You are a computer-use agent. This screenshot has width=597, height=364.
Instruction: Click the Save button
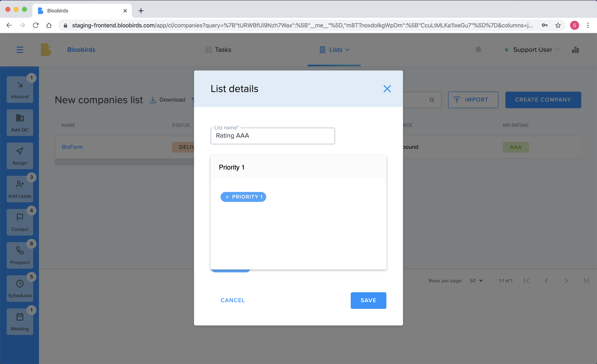pos(368,300)
